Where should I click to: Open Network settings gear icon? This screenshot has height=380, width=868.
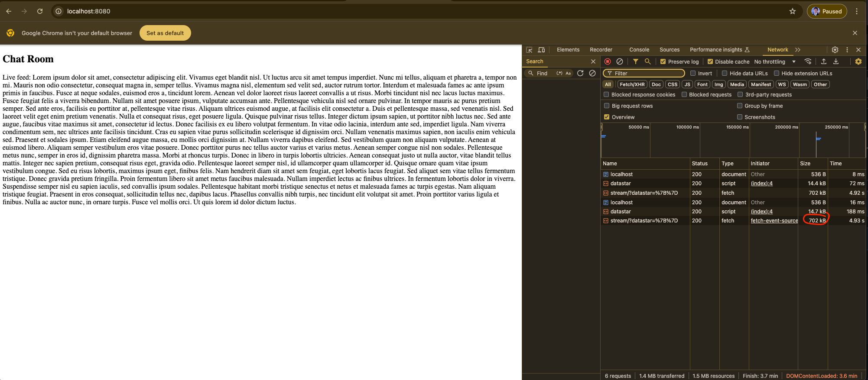[x=858, y=61]
